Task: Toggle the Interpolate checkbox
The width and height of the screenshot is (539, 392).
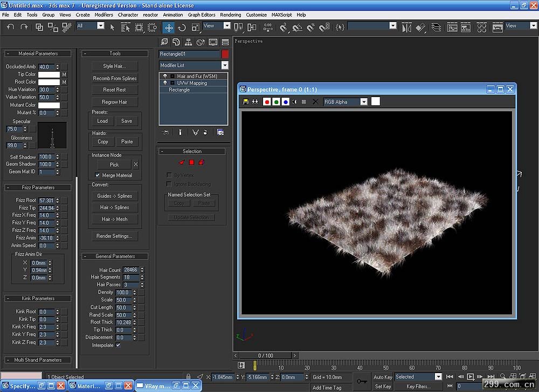Action: [x=118, y=345]
